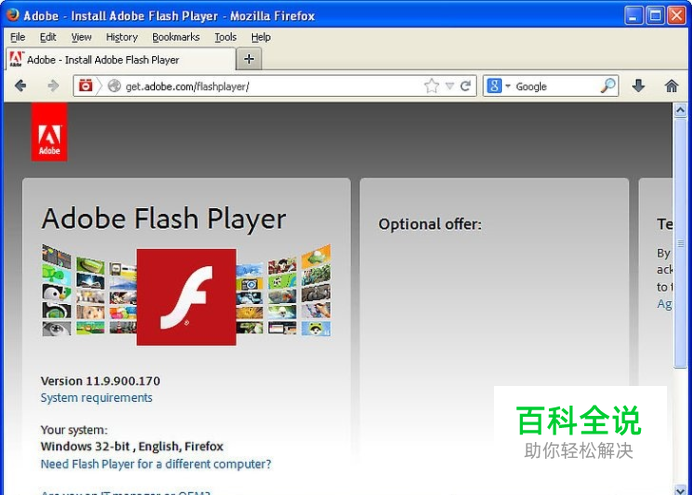Image resolution: width=692 pixels, height=495 pixels.
Task: Open the History menu
Action: 122,37
